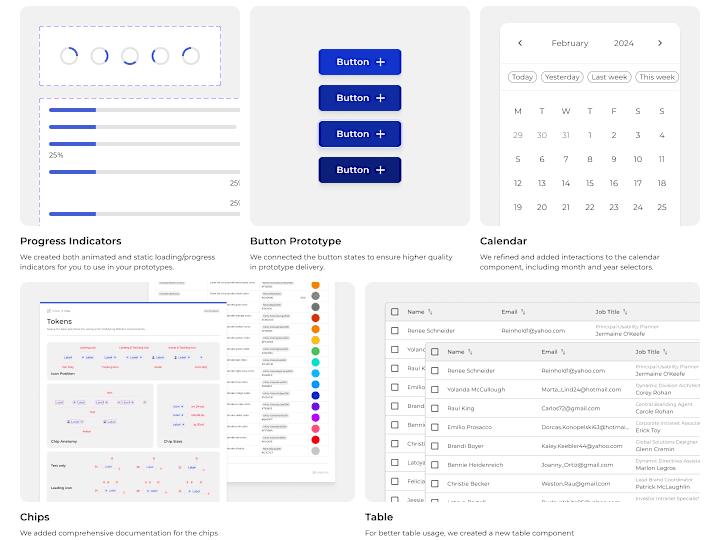
Task: Select the Emilio Prosacco row checkbox
Action: point(435,427)
